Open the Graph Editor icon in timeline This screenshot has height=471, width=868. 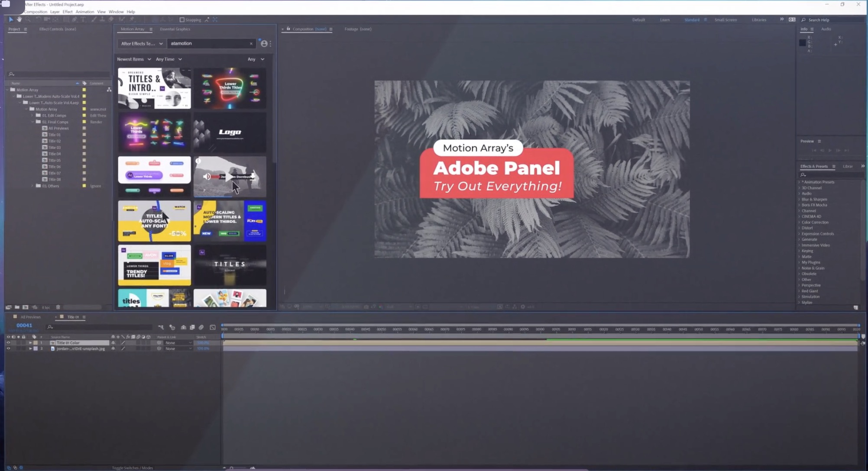point(213,327)
